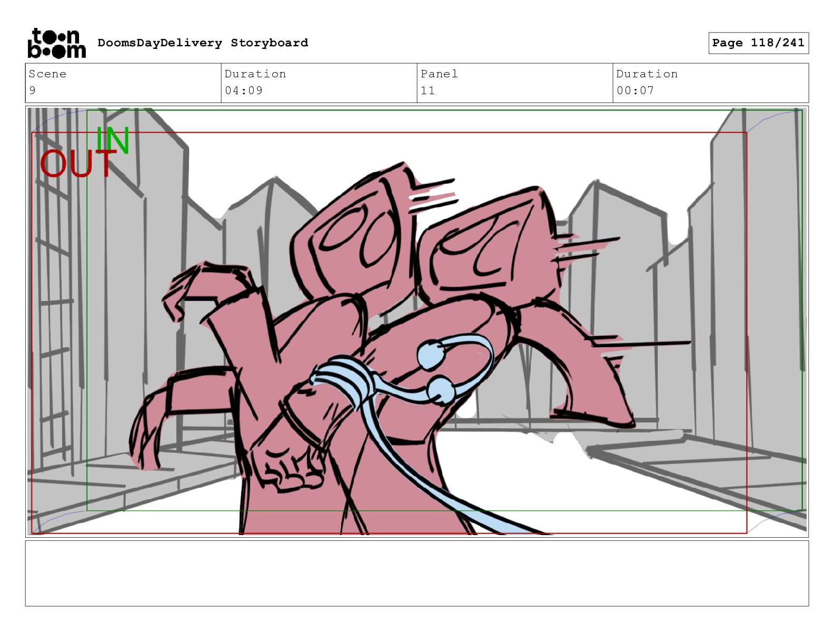Click the Page 118/241 indicator box
This screenshot has width=834, height=644.
click(758, 43)
